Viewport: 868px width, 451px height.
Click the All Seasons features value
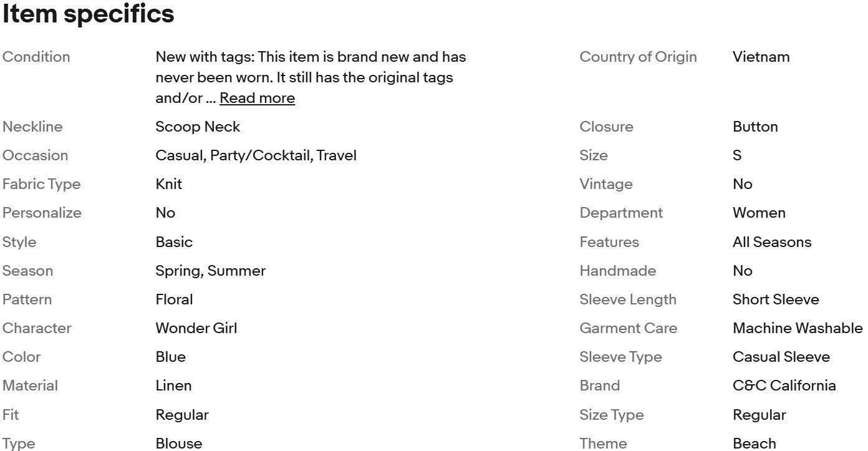772,242
